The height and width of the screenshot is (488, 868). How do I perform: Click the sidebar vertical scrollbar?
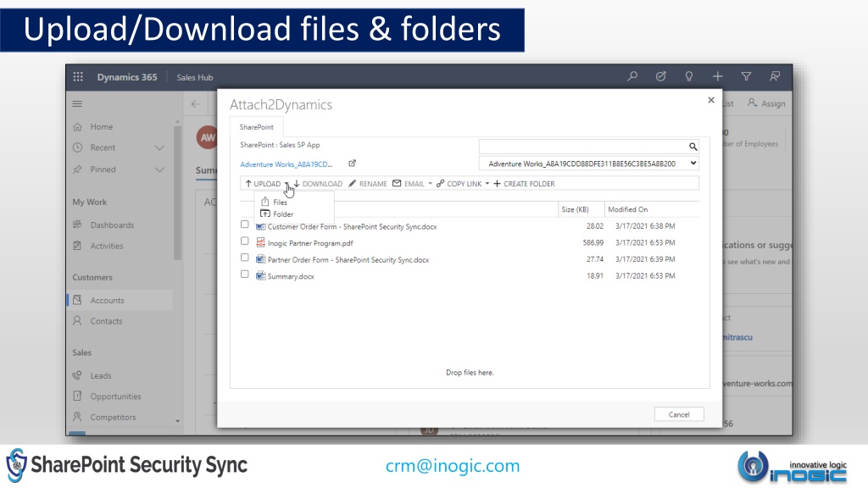click(x=177, y=192)
